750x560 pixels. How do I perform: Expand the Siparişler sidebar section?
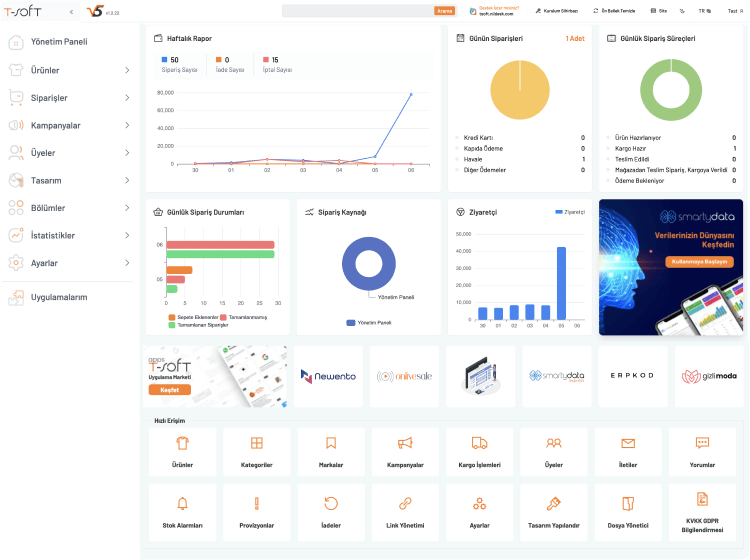pyautogui.click(x=68, y=98)
